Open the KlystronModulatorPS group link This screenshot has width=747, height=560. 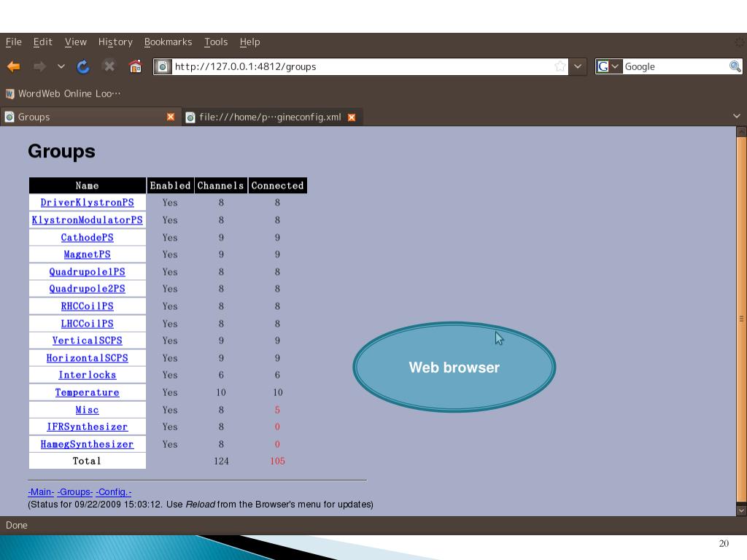tap(88, 220)
